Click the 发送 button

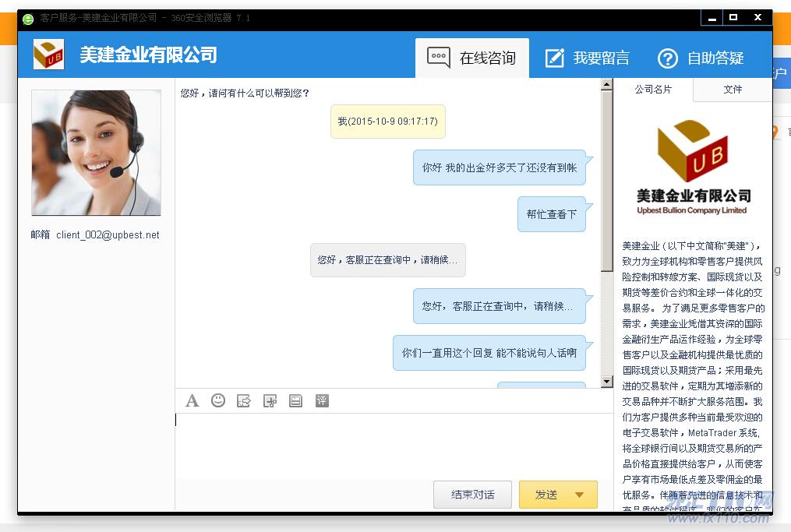click(x=546, y=495)
